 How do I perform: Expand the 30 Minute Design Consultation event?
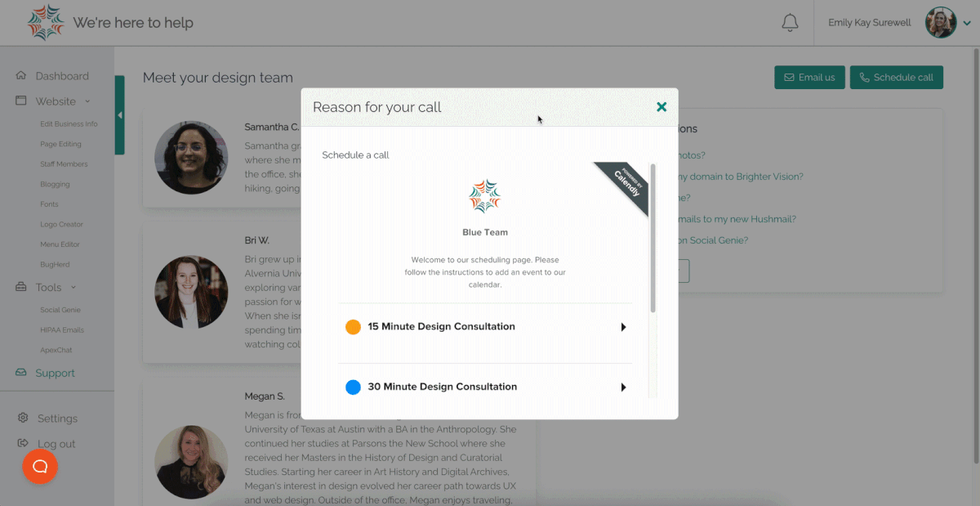pyautogui.click(x=624, y=387)
